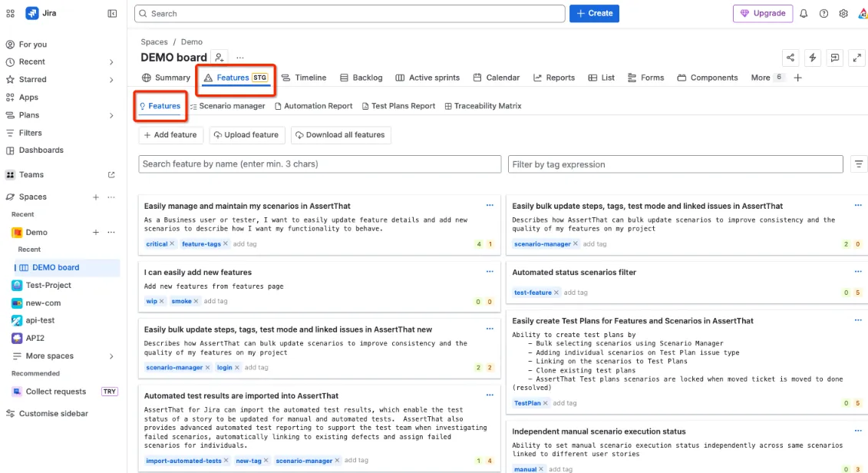The height and width of the screenshot is (473, 868).
Task: Click the share icon for DEMO board
Action: [x=790, y=58]
